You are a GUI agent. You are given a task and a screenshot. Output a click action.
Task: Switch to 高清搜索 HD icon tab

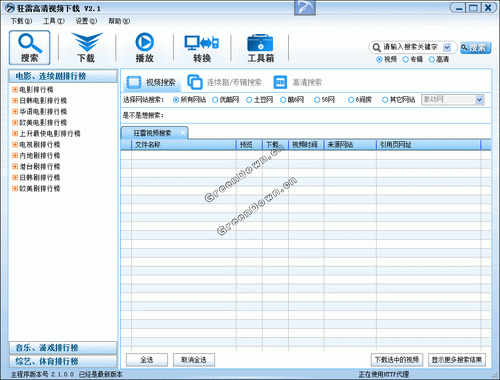pyautogui.click(x=298, y=82)
